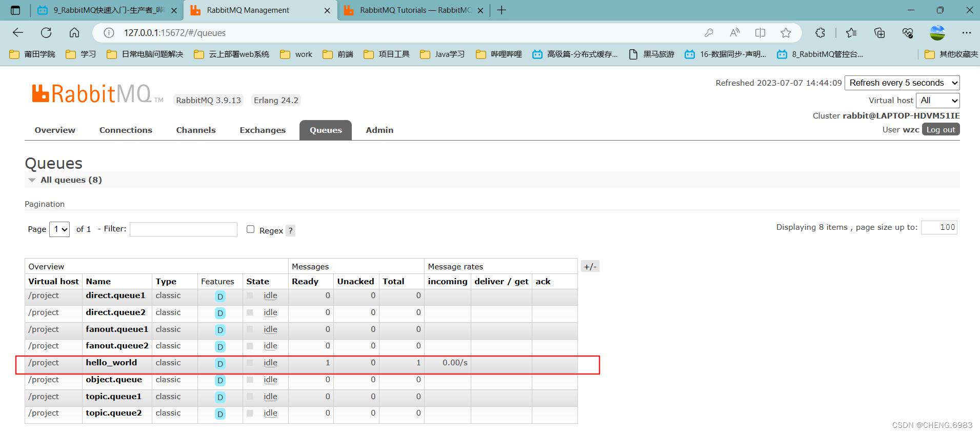The image size is (980, 433).
Task: Open the Java学习 bookmarks folder
Action: (x=442, y=54)
